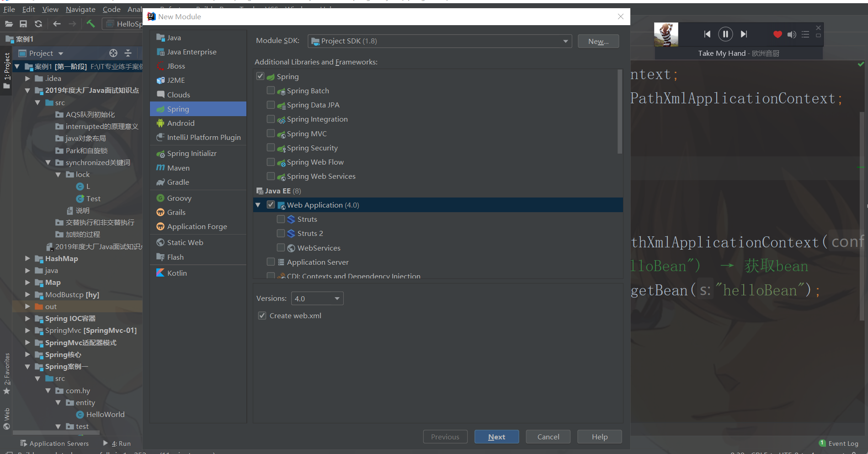The image size is (868, 454).
Task: Enable Spring Data JPA checkbox
Action: coord(271,105)
